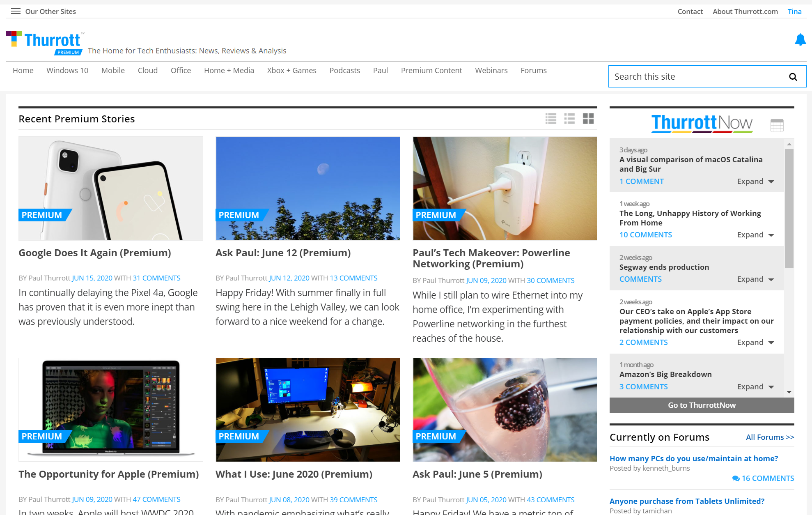812x515 pixels.
Task: Expand the CEO's take on App Store item
Action: coord(755,343)
